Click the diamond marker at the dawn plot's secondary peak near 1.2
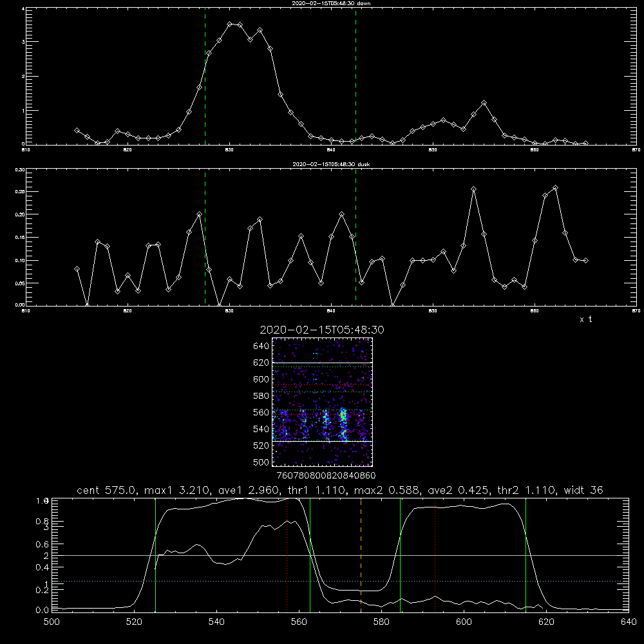 point(484,102)
